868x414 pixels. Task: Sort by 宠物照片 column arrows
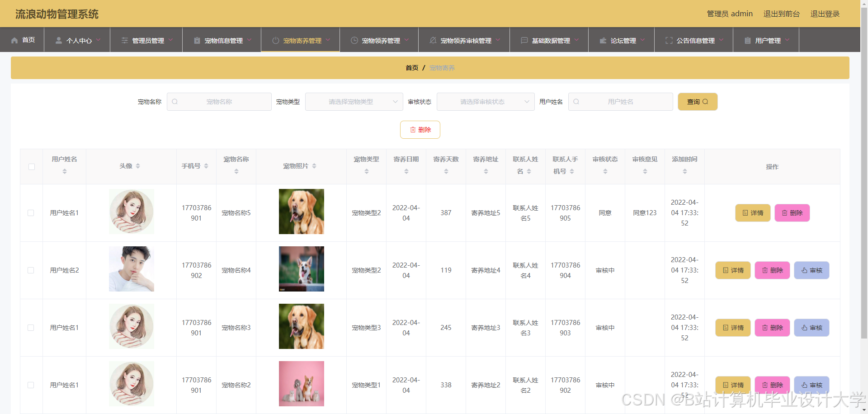point(314,166)
